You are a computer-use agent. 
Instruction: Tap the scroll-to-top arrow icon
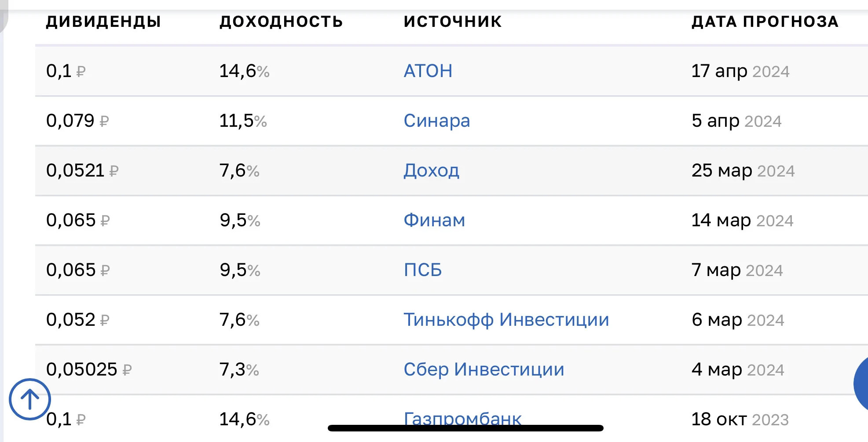(x=30, y=399)
